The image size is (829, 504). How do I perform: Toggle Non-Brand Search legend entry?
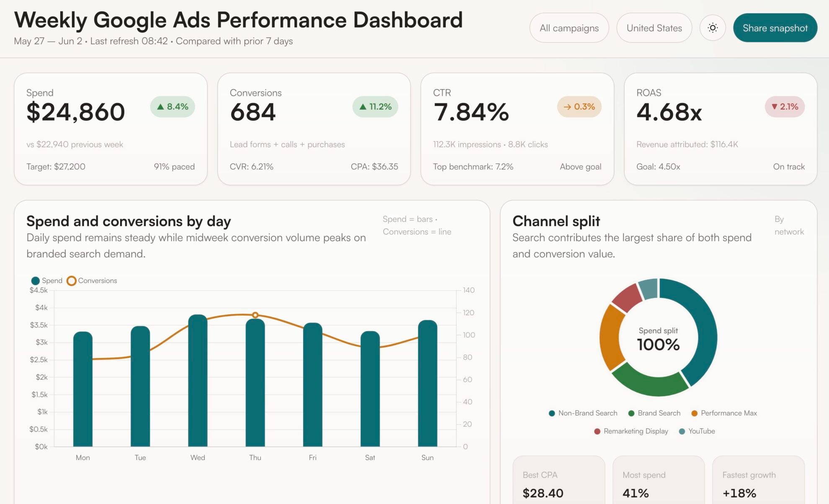point(583,413)
